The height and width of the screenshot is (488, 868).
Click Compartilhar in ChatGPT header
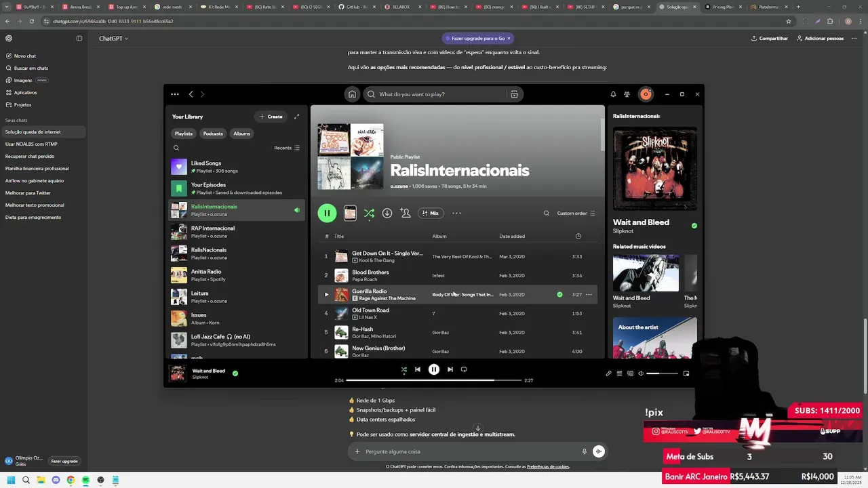(770, 39)
